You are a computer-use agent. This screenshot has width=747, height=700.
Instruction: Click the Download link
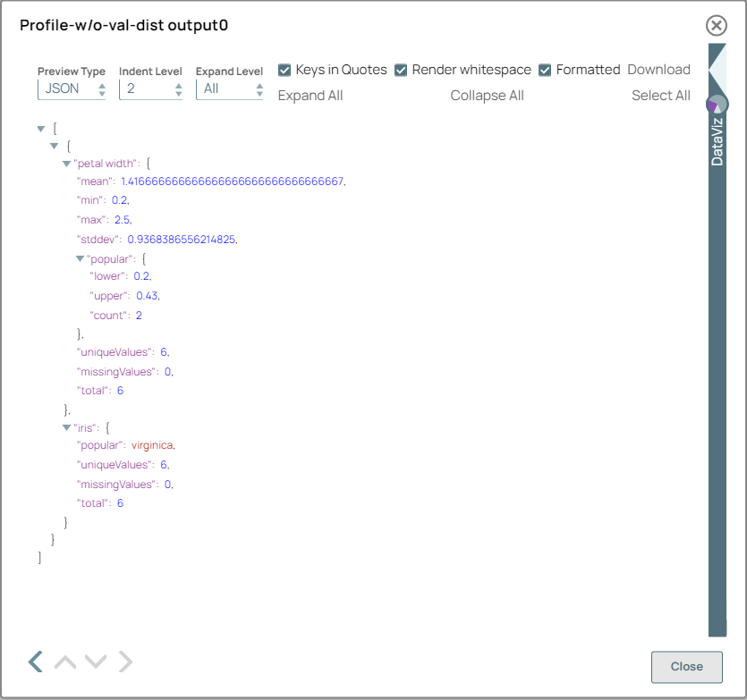click(x=658, y=69)
